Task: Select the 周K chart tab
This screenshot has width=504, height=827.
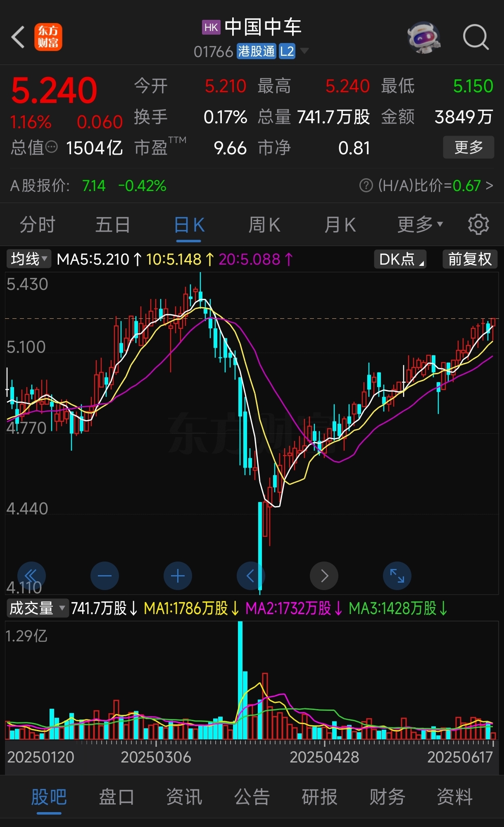Action: [x=265, y=225]
